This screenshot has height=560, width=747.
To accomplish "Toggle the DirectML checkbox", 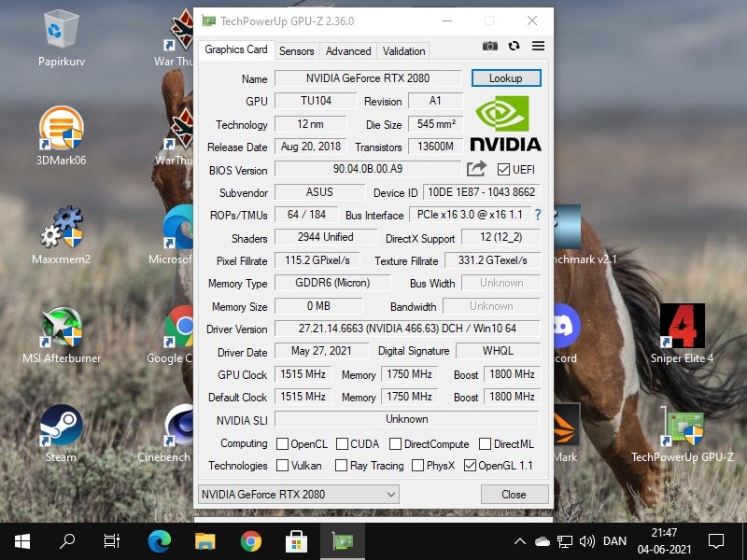I will pos(485,444).
